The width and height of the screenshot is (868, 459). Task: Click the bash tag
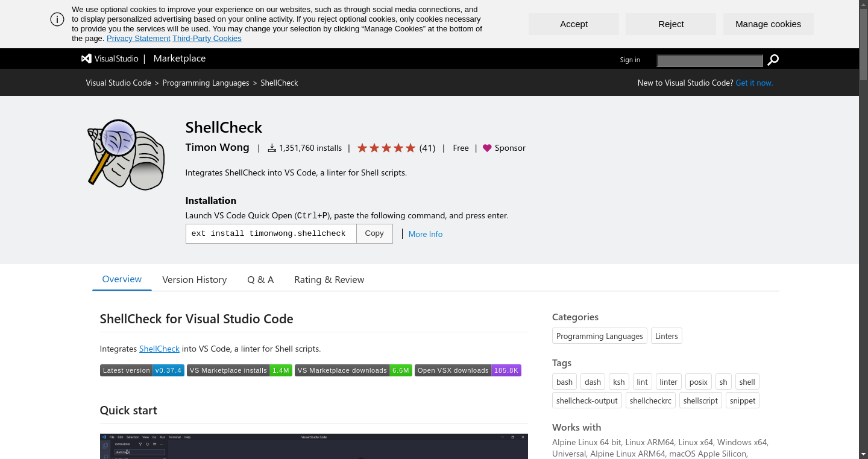click(565, 382)
